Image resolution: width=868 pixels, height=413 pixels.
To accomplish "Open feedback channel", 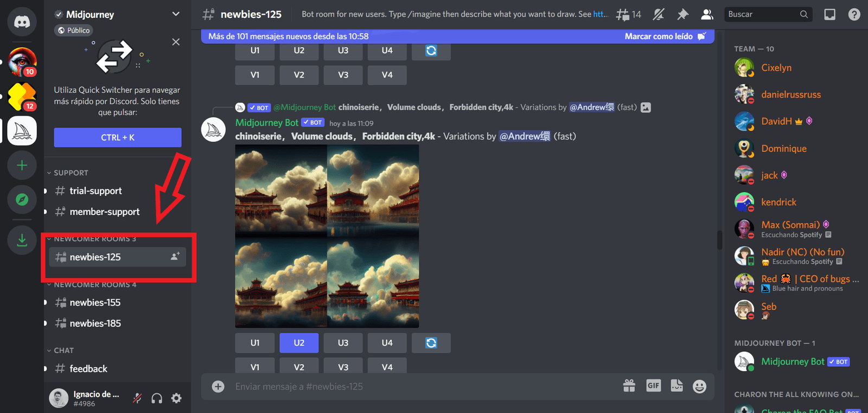I will click(117, 368).
